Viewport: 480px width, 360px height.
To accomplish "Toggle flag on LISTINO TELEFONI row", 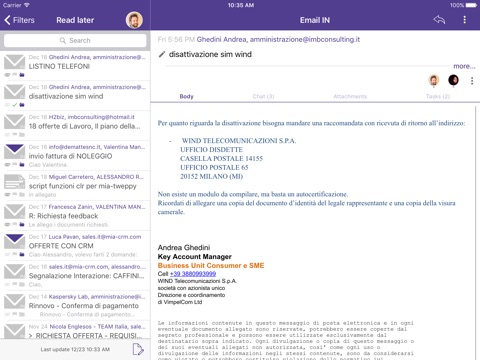I will pos(15,75).
